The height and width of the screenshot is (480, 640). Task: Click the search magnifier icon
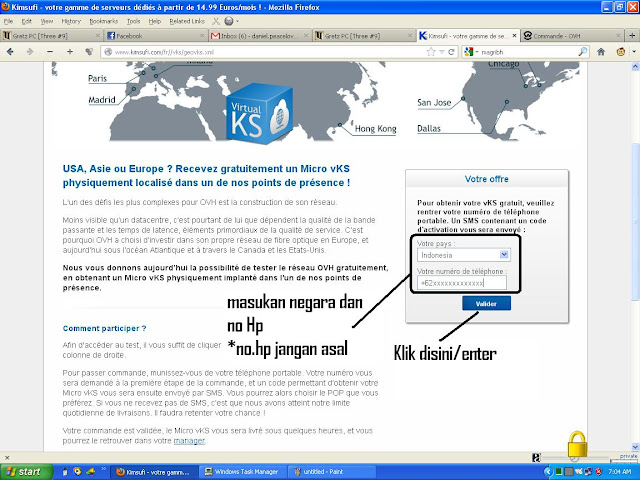(582, 52)
